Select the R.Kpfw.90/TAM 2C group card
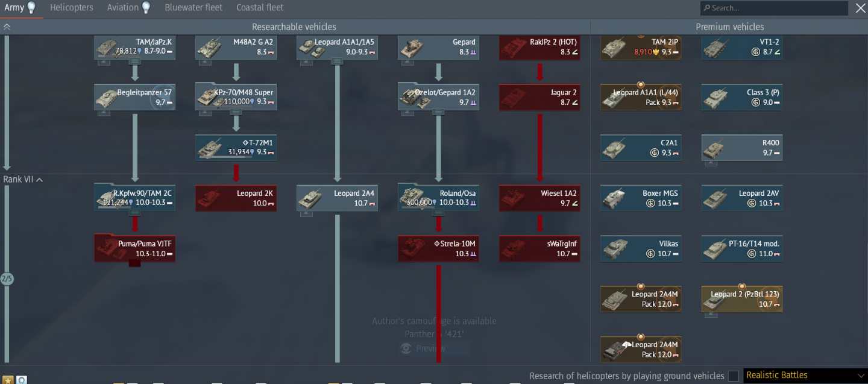868x384 pixels. [135, 198]
